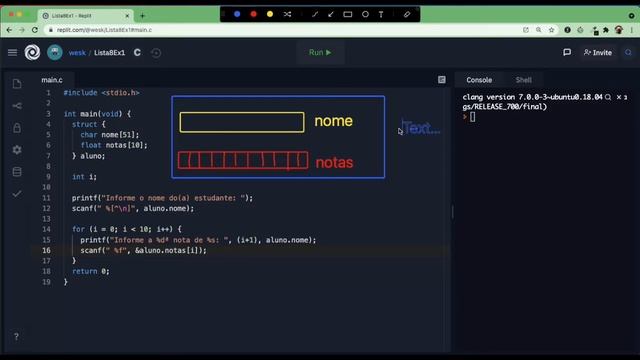Screen dimensions: 640x360
Task: Open the version history icon
Action: 156,53
